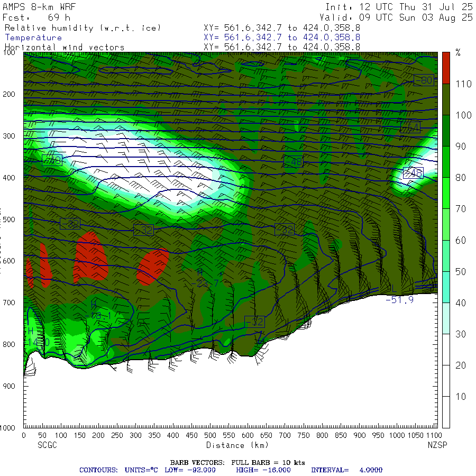Select the 'L -51.9' temperature minimum label
Image resolution: width=476 pixels, height=476 pixels.
[399, 295]
